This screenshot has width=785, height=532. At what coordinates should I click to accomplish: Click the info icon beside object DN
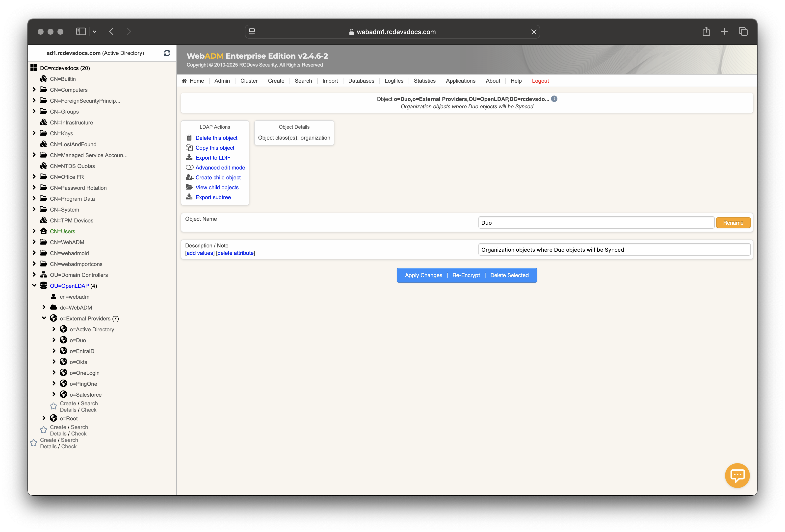[554, 99]
